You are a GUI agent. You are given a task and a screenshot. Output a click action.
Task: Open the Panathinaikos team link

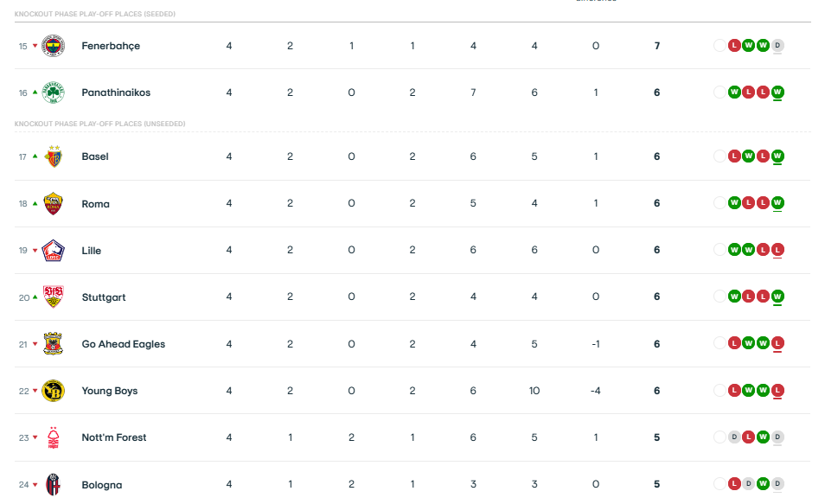click(x=116, y=93)
